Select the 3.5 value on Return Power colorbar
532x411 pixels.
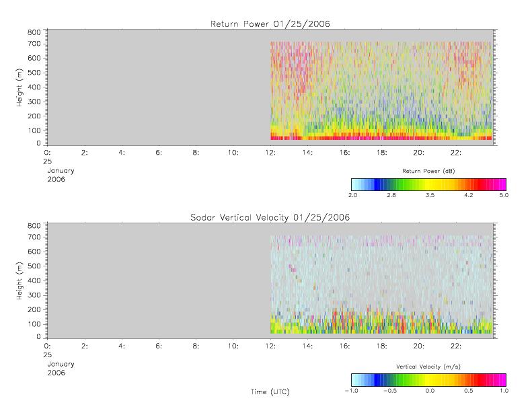click(x=430, y=195)
